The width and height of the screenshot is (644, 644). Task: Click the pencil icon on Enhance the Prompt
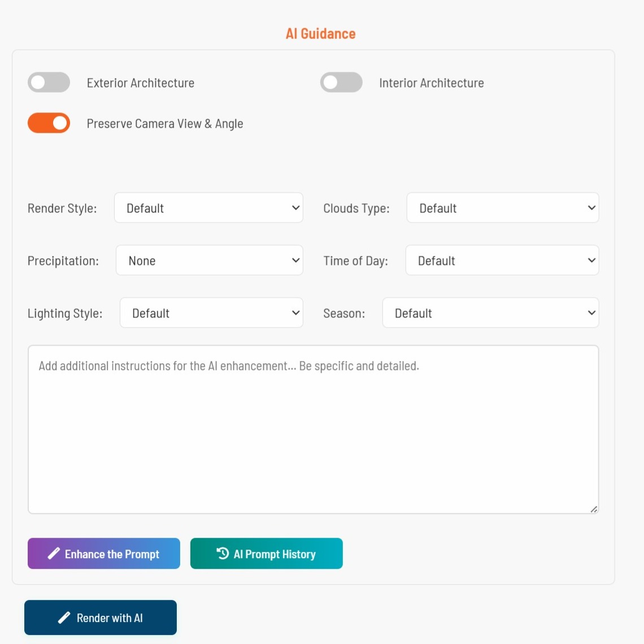[53, 553]
